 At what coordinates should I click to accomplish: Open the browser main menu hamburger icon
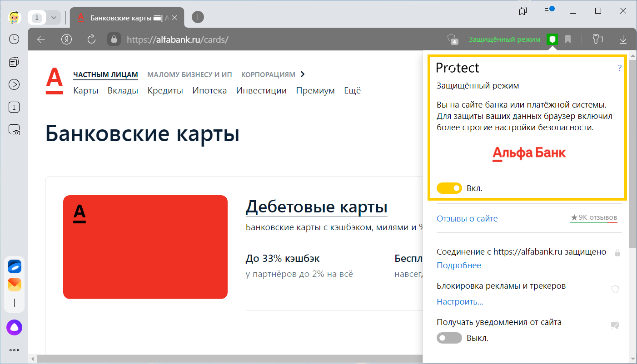(548, 10)
